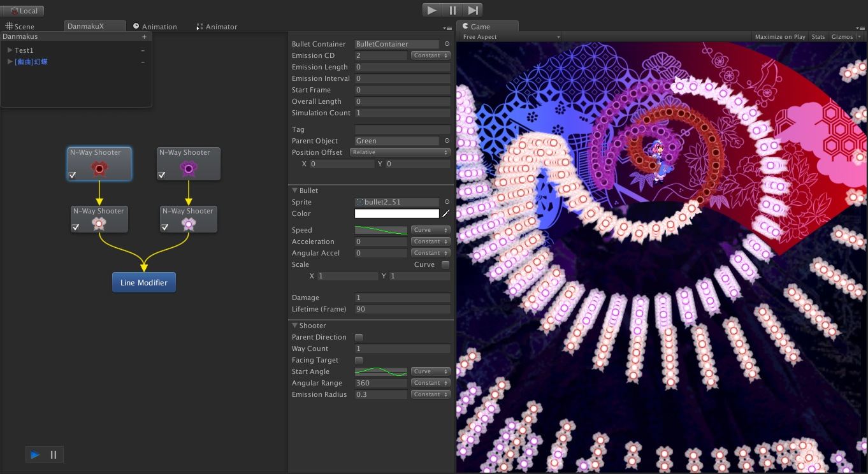Select the purple N-Way Shooter top node
Image resolution: width=868 pixels, height=474 pixels.
pos(189,164)
